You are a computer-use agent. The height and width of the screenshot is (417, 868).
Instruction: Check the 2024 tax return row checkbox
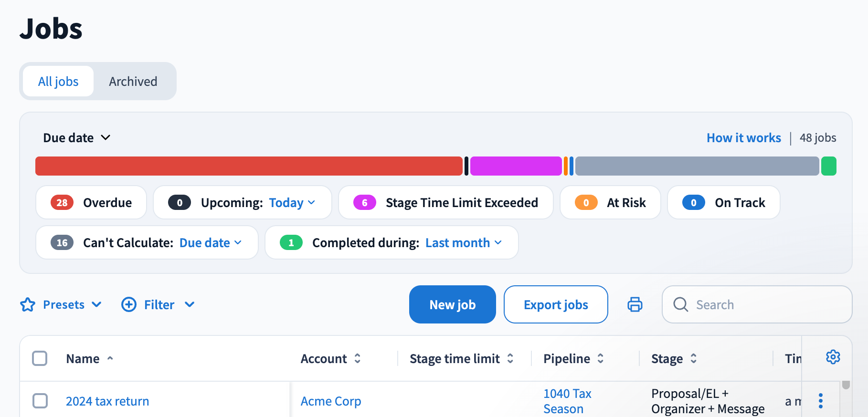[x=40, y=401]
